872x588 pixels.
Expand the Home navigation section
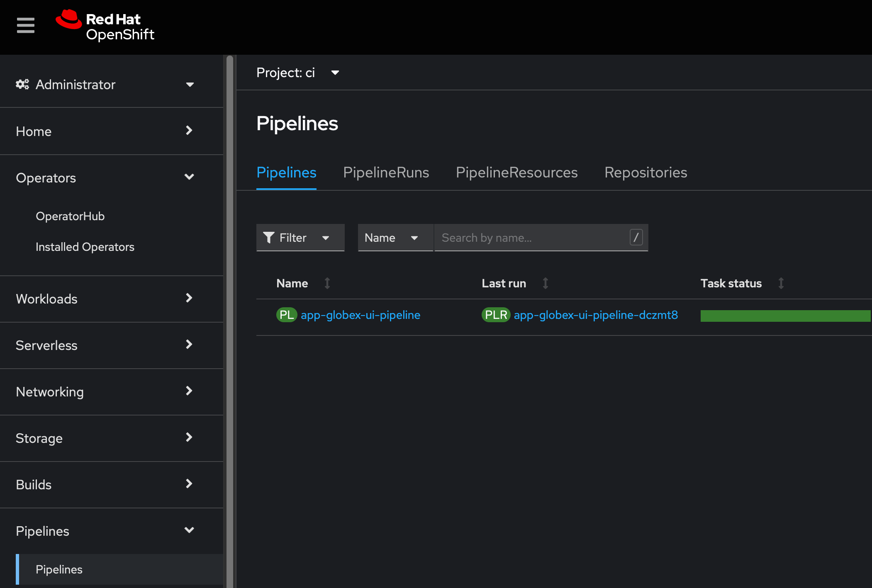point(105,131)
